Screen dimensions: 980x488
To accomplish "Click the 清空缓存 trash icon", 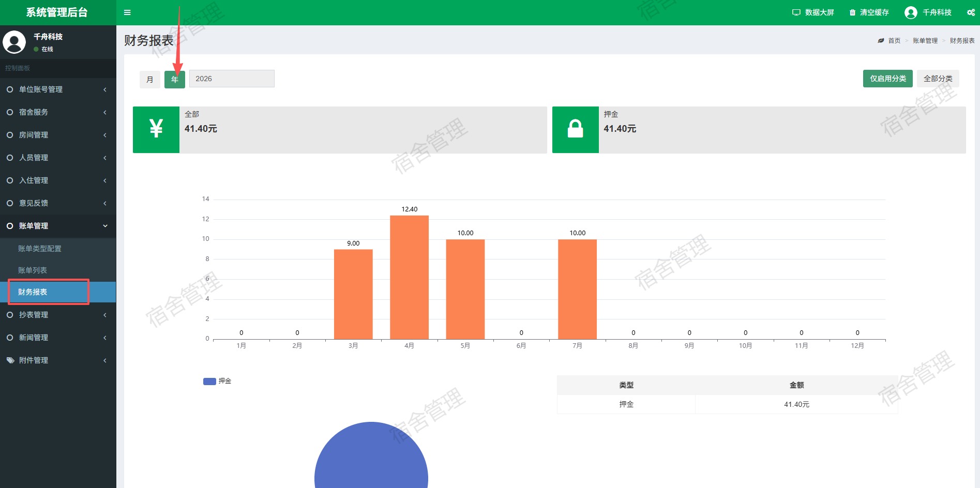I will [x=852, y=12].
